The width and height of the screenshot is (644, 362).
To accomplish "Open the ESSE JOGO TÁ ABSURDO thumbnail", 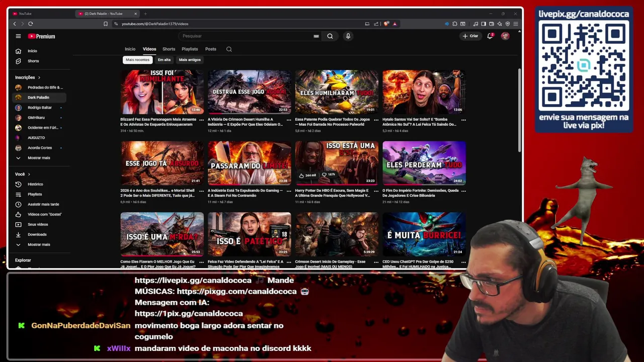I will click(x=162, y=163).
